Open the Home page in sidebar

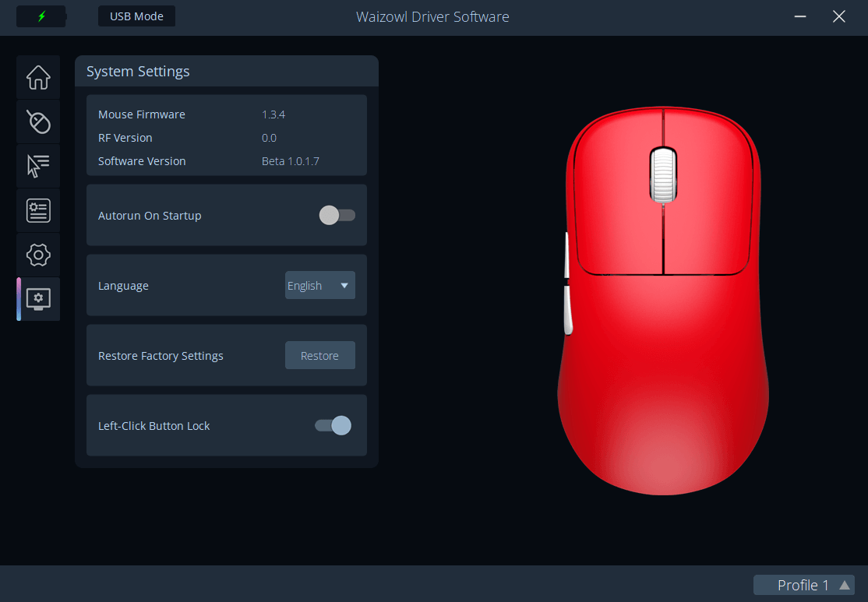[38, 77]
